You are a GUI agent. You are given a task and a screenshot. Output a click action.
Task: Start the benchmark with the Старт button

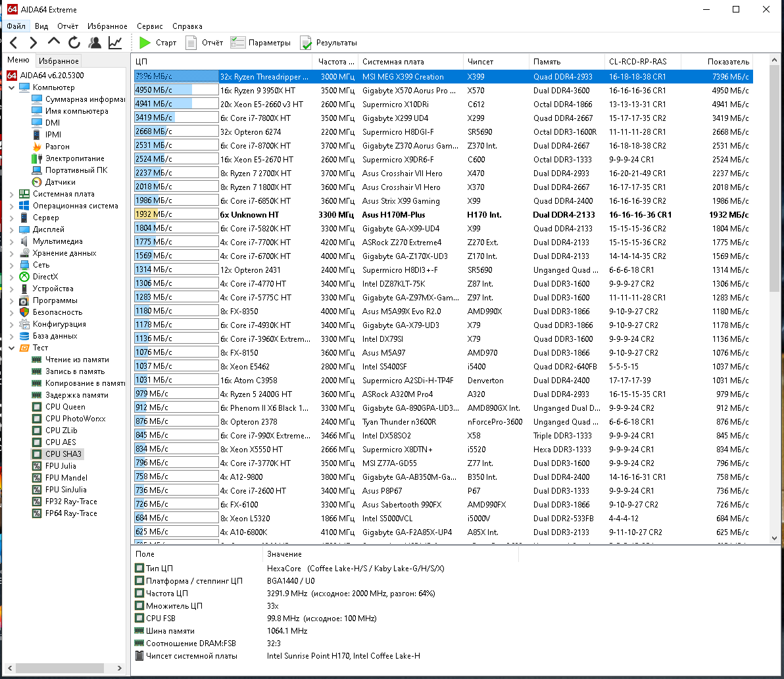coord(158,43)
